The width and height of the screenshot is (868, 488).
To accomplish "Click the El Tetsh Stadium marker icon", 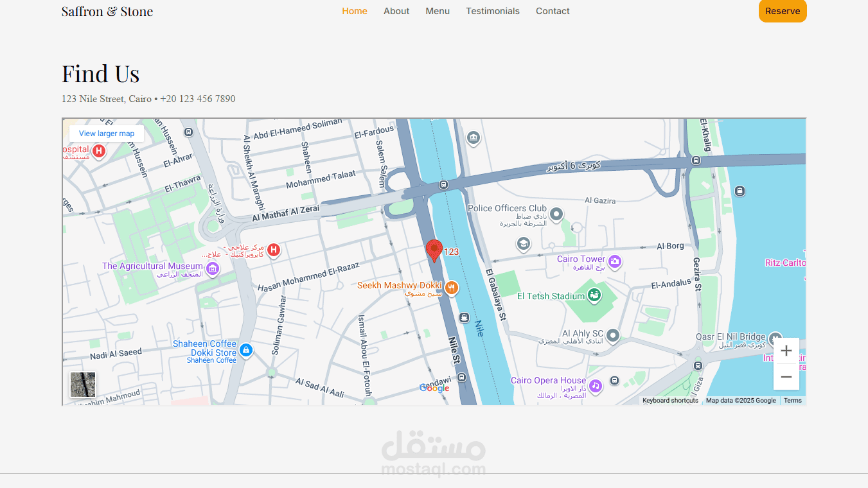I will [594, 295].
